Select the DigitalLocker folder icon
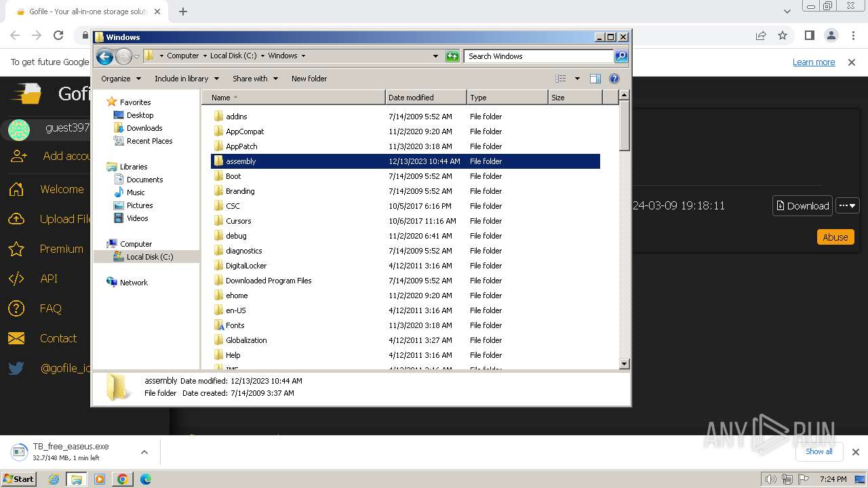Screen dimensions: 868x488 pos(218,266)
